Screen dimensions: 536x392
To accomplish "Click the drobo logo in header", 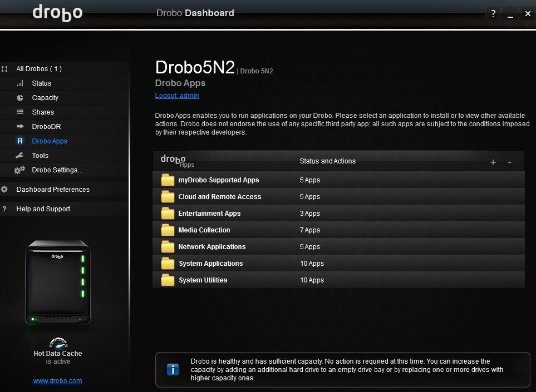I will pyautogui.click(x=57, y=13).
